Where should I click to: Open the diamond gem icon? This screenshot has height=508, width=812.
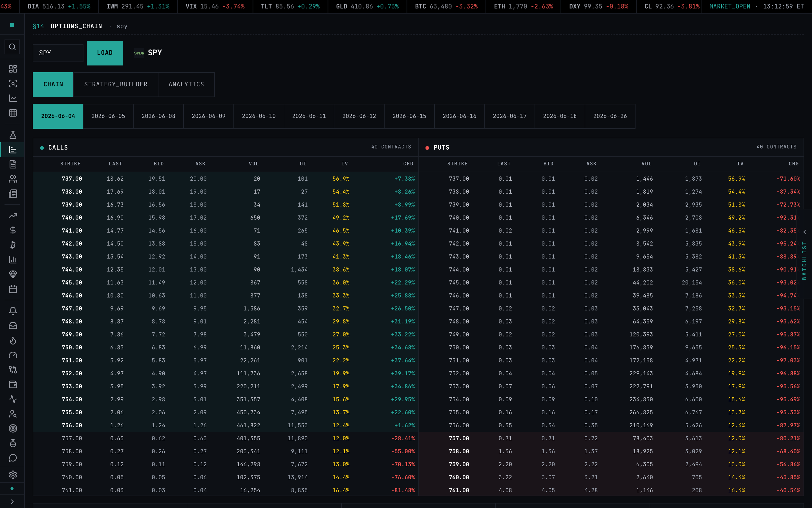click(13, 275)
